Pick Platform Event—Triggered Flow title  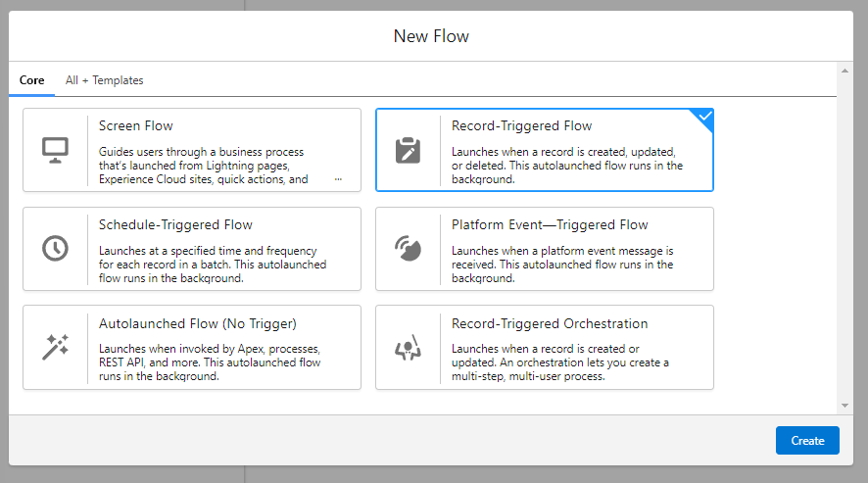click(x=550, y=224)
